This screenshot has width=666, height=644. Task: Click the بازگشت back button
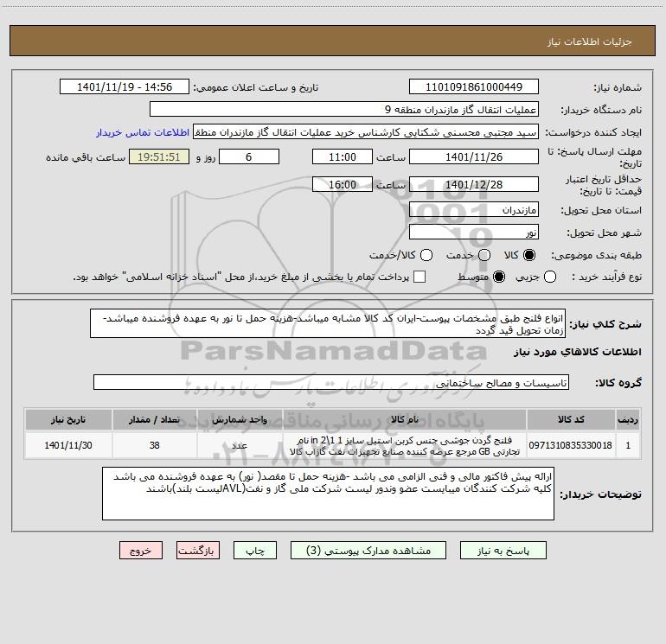(198, 551)
